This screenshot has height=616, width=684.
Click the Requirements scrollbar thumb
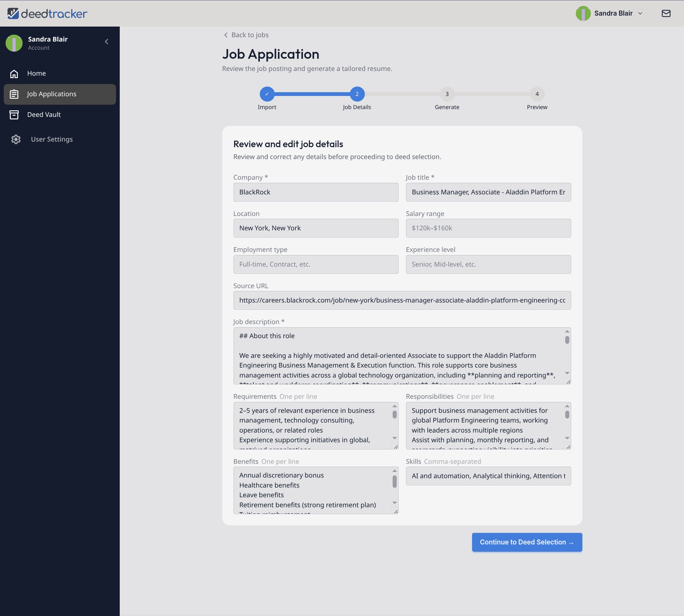(x=395, y=415)
